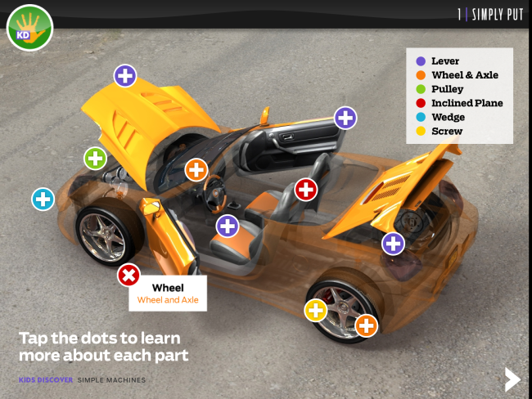Open the KD hand home icon
532x399 pixels.
29,28
